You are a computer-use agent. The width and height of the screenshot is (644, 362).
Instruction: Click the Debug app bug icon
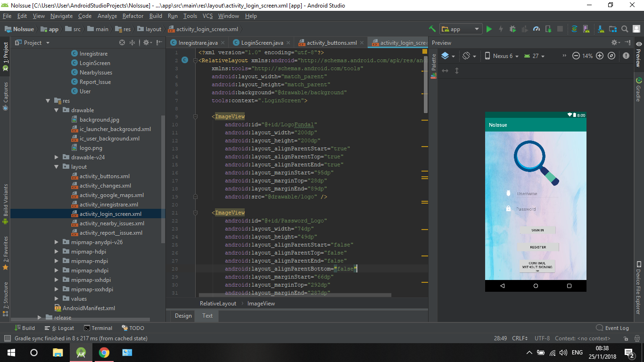point(512,29)
